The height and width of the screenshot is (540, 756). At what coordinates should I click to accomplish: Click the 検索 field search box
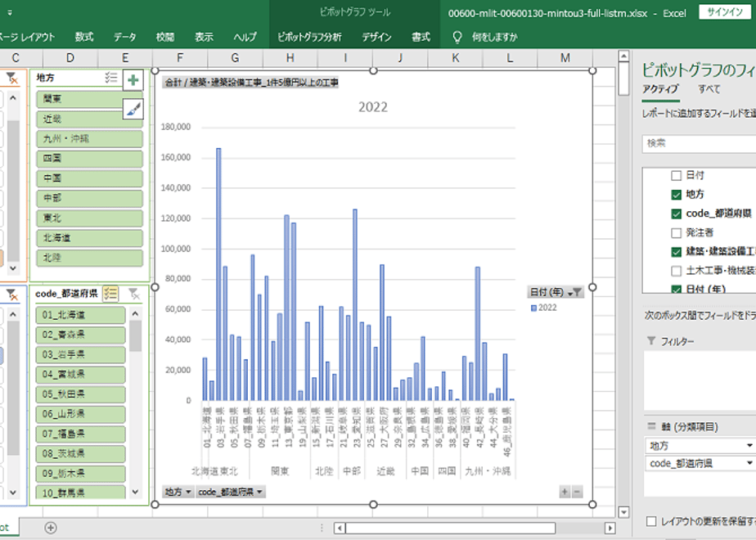point(699,143)
